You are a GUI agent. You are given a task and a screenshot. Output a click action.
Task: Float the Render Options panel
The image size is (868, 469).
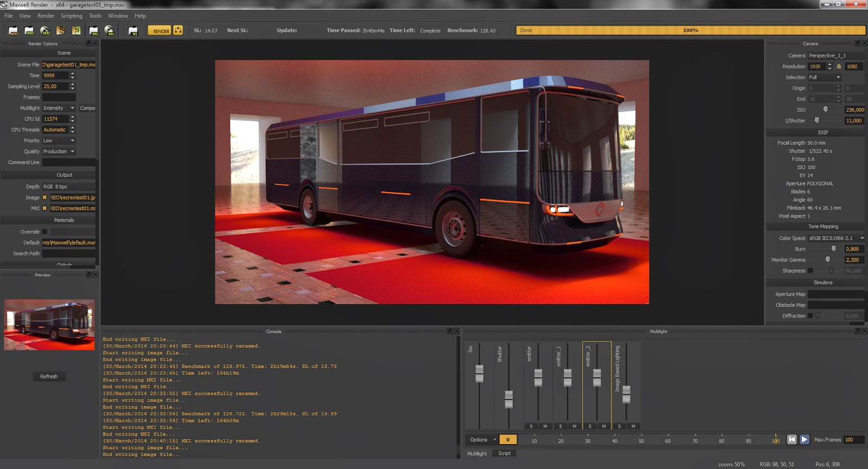click(x=88, y=43)
